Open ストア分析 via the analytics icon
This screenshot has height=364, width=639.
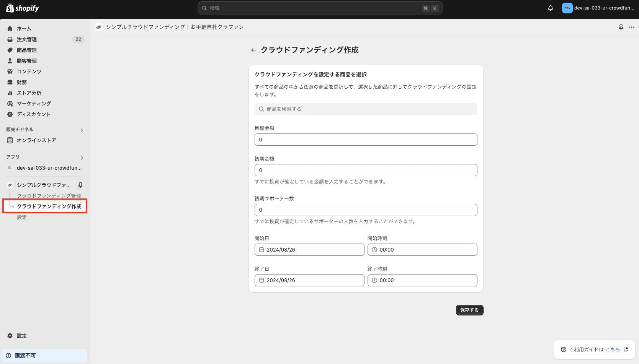[10, 93]
